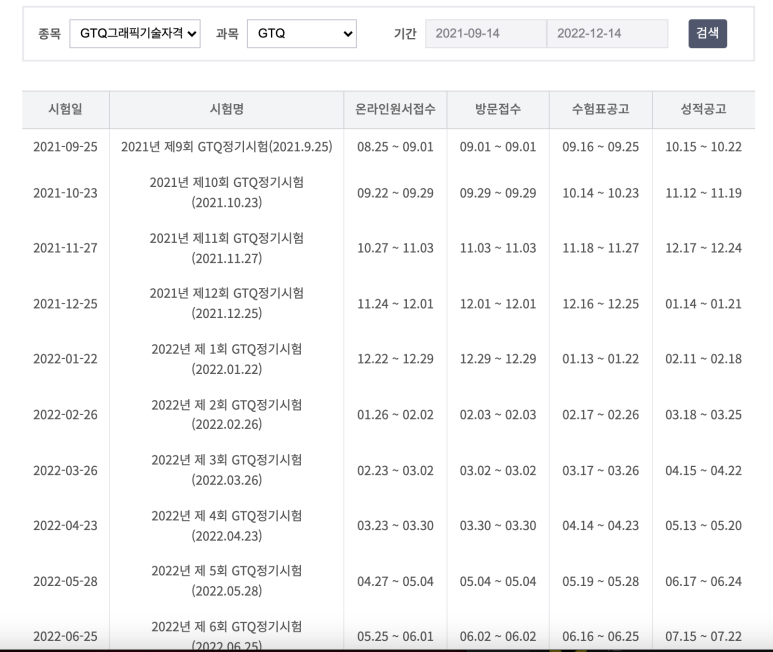The image size is (773, 652).
Task: Click online registration period 05.25 ~ 06.01
Action: click(395, 637)
